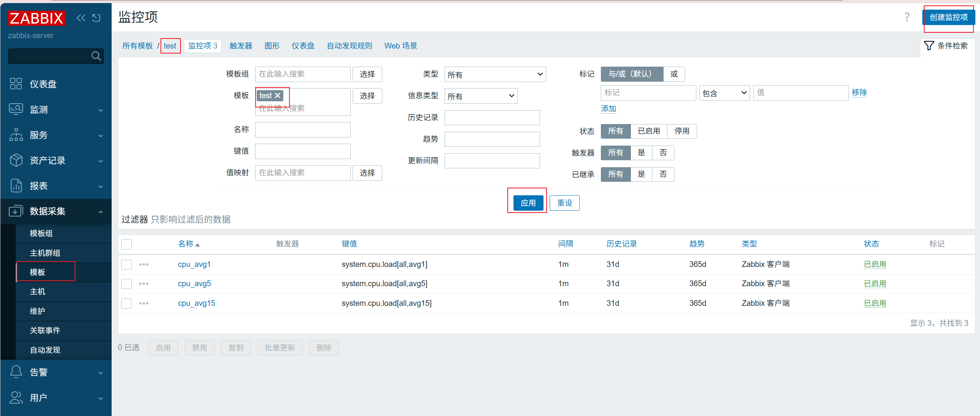Viewport: 980px width, 416px height.
Task: Select 已启用 in the 状态 filter
Action: [649, 131]
